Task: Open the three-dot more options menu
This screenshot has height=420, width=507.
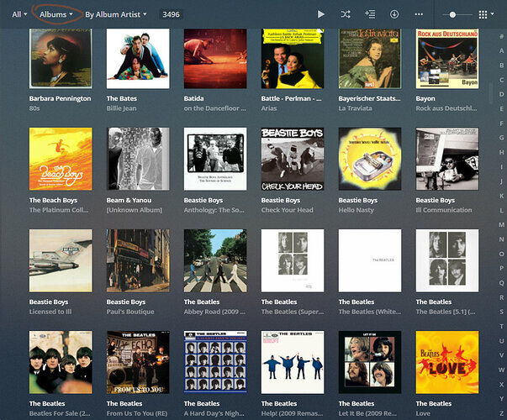Action: 419,14
